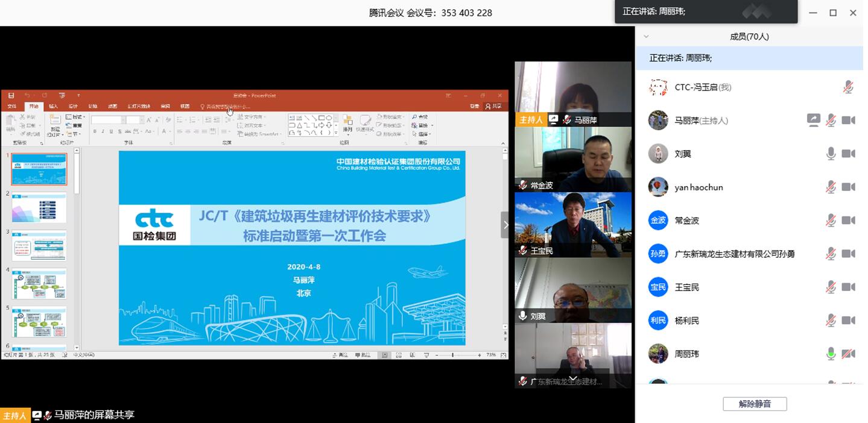Toggle the green microphone in 周丽玮 row
868x423 pixels.
click(831, 354)
